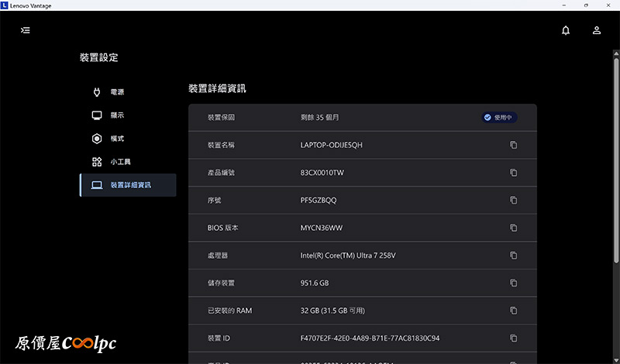Viewport: 620px width, 364px height.
Task: Open the 電源 power settings tab
Action: [128, 92]
